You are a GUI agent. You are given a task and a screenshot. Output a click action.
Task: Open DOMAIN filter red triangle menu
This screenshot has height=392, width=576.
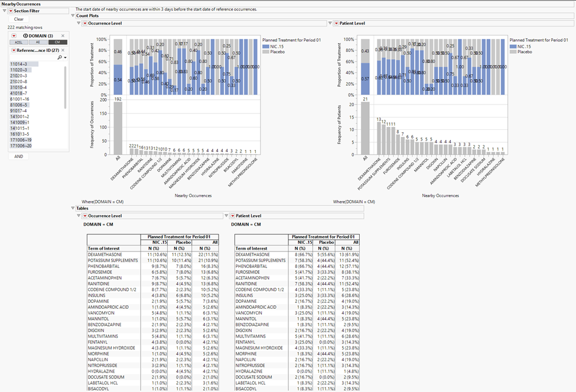[14, 35]
